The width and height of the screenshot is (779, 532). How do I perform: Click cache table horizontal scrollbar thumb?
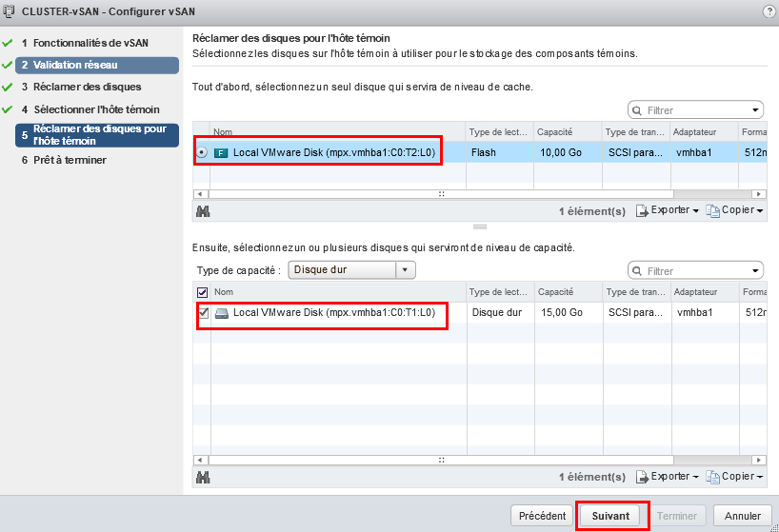441,194
